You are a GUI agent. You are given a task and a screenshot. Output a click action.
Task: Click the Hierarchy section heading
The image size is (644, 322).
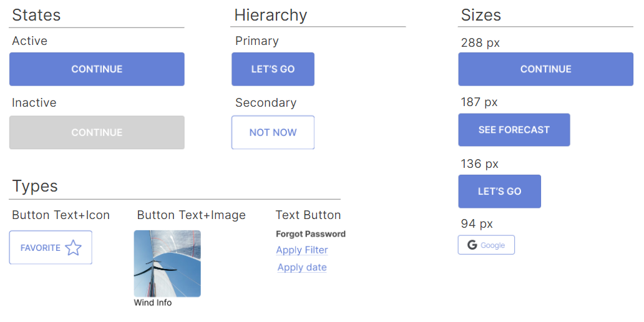click(x=271, y=16)
